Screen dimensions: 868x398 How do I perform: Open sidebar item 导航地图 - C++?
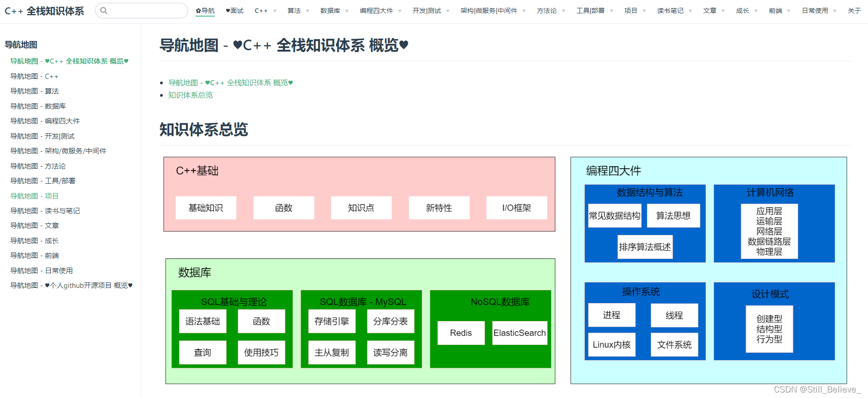(34, 76)
